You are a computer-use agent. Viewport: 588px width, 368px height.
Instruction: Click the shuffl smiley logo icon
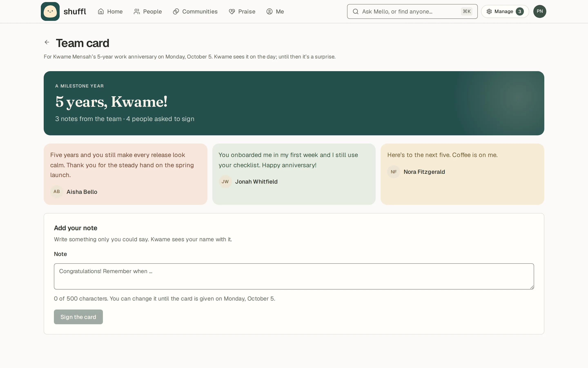(x=50, y=11)
